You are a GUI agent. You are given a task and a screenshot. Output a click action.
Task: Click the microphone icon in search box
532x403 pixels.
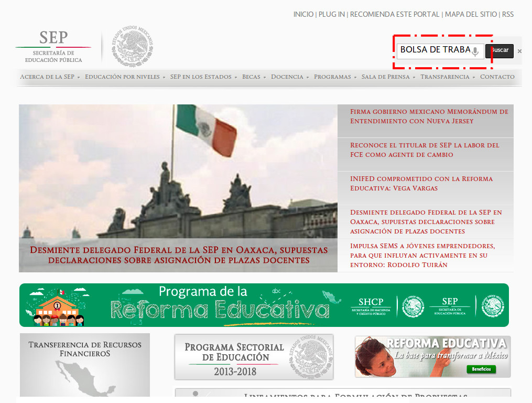coord(475,51)
